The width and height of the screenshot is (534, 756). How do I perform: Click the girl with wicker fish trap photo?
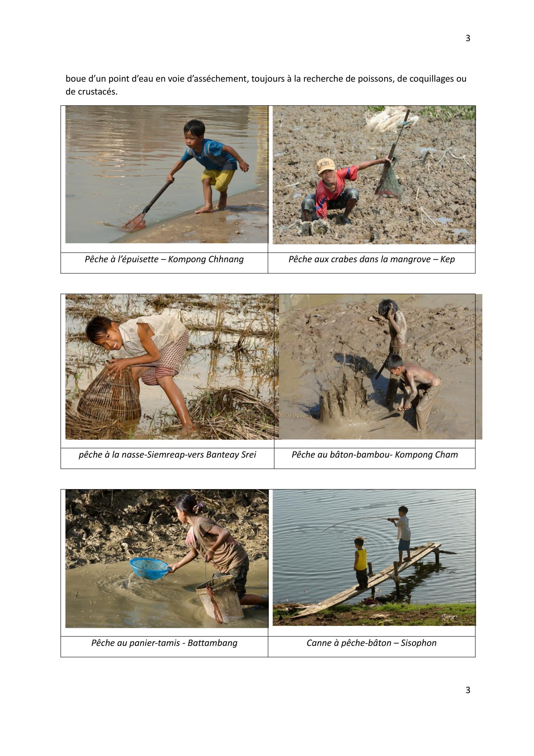(172, 367)
